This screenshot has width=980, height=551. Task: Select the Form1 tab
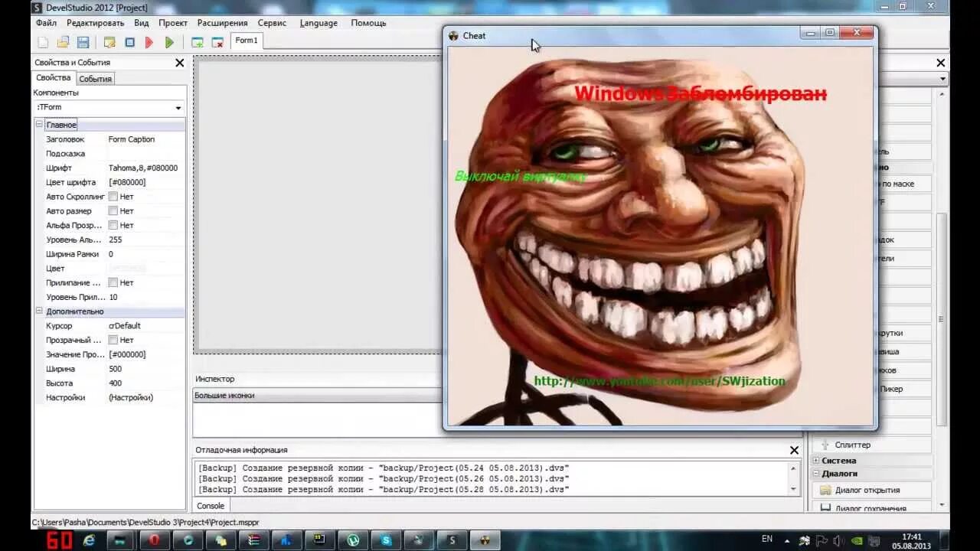coord(247,41)
